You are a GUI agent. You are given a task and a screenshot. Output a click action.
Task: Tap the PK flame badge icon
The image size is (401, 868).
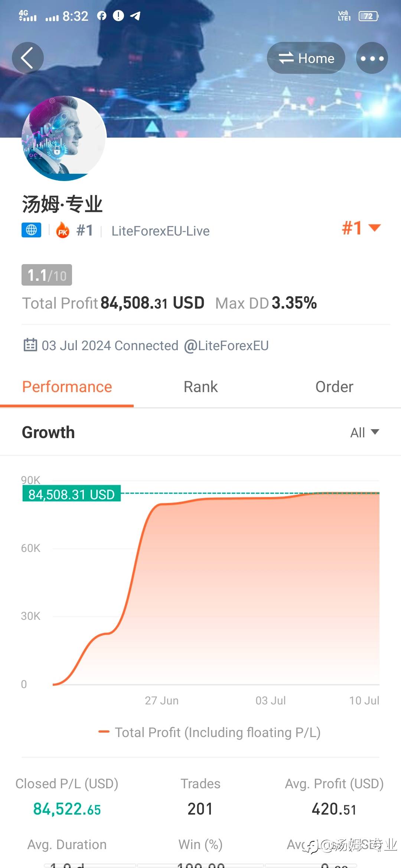click(x=63, y=231)
